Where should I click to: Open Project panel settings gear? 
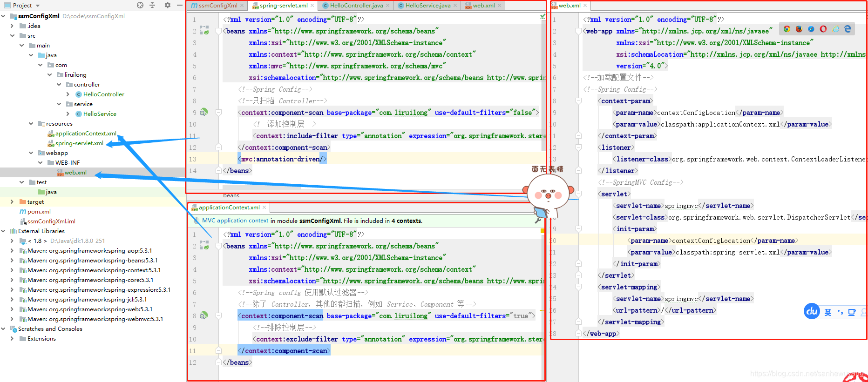pos(168,5)
